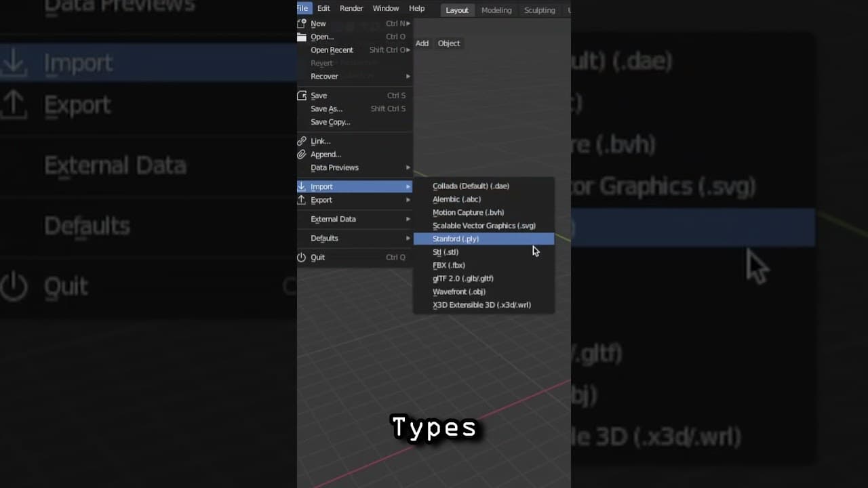Image resolution: width=868 pixels, height=488 pixels.
Task: Switch to the Modeling workspace tab
Action: [x=496, y=10]
